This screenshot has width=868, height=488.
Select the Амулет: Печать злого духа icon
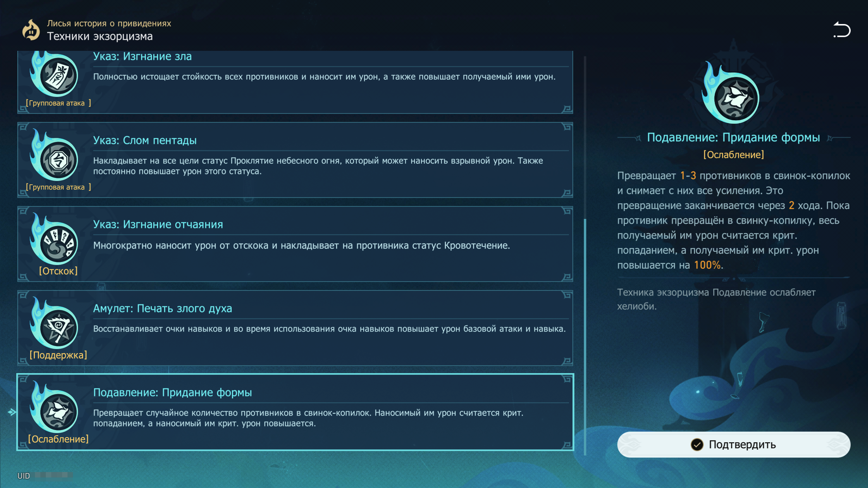point(58,328)
